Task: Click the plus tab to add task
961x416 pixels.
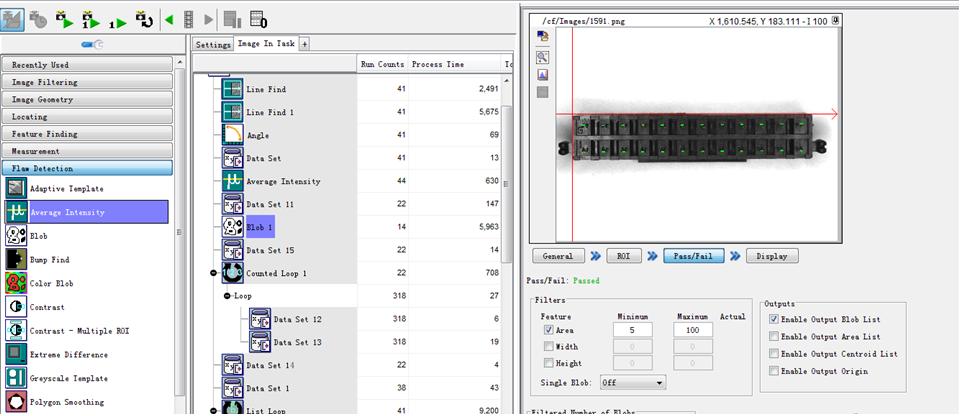Action: click(x=304, y=44)
